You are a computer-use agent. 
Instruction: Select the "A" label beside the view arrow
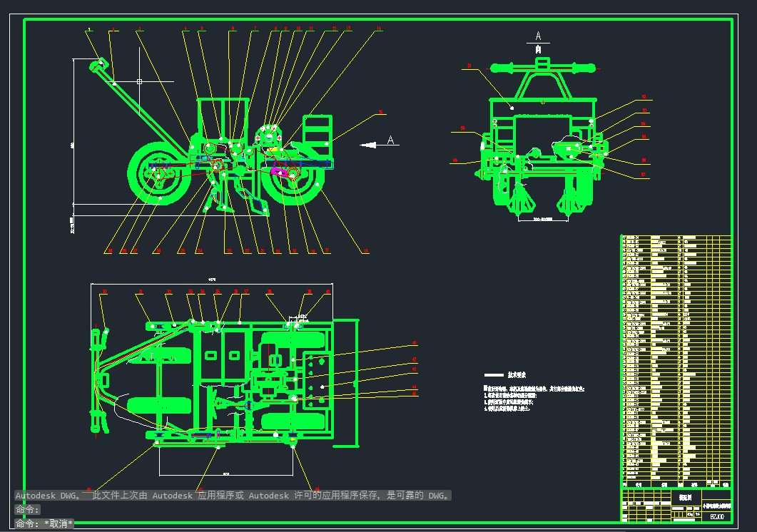tap(390, 140)
